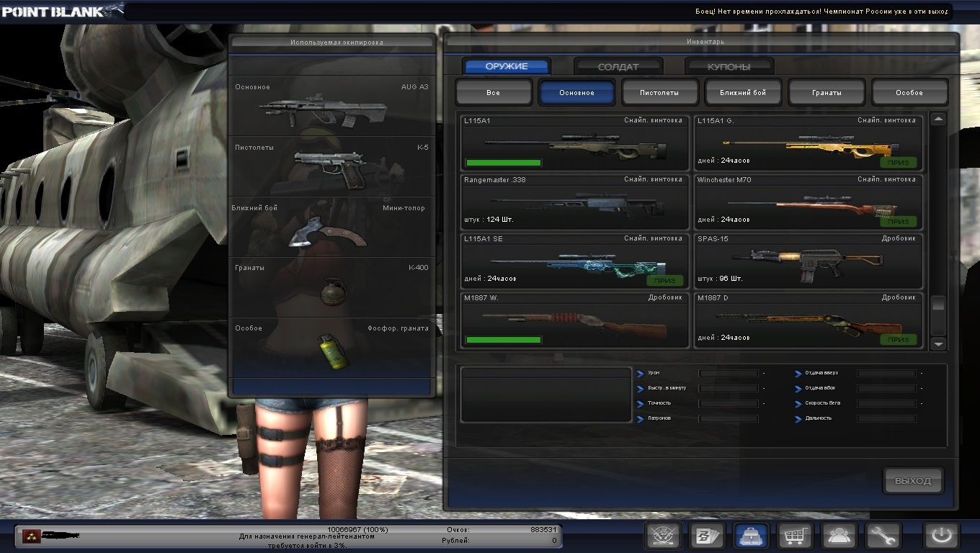This screenshot has width=980, height=553.
Task: Select the L115A1 SE sniper rifle
Action: (575, 261)
